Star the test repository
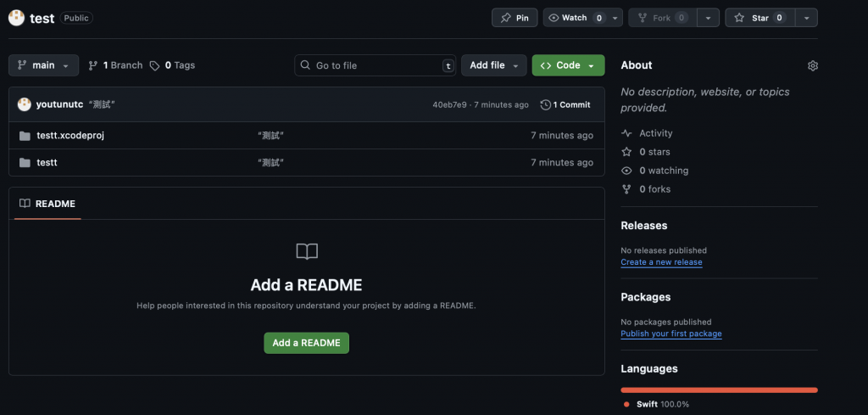 [x=760, y=18]
